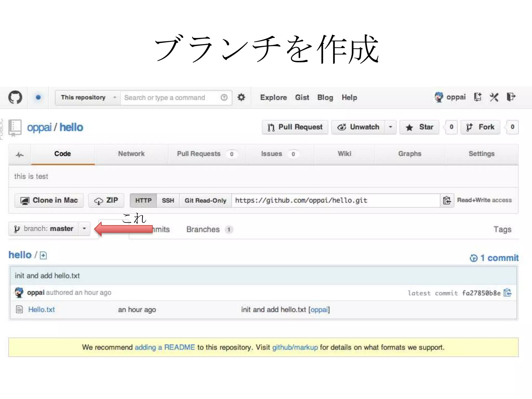Unwatch the hello repository
The width and height of the screenshot is (532, 399).
358,127
